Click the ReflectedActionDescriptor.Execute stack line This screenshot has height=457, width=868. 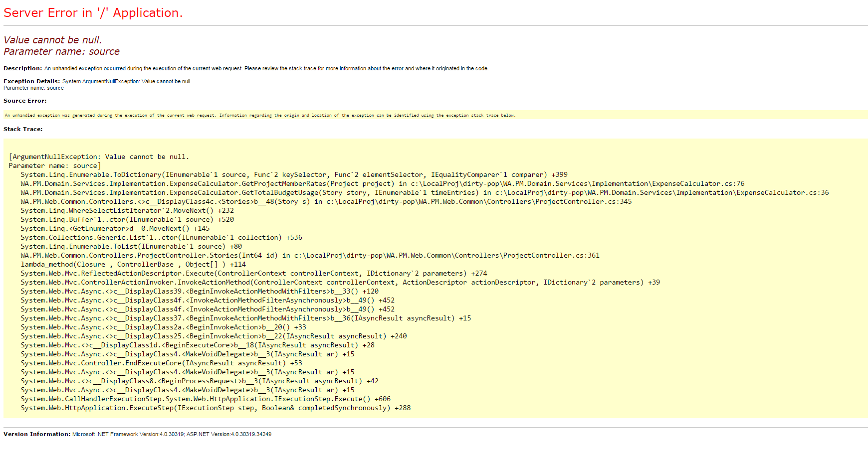point(253,274)
